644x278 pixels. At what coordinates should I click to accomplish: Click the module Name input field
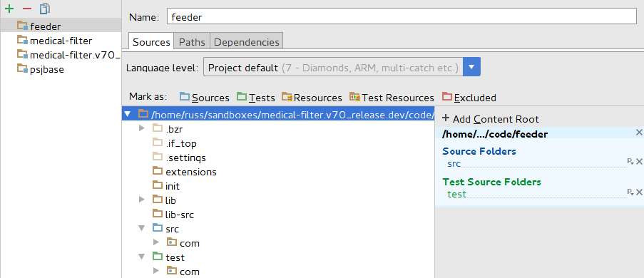pos(402,16)
